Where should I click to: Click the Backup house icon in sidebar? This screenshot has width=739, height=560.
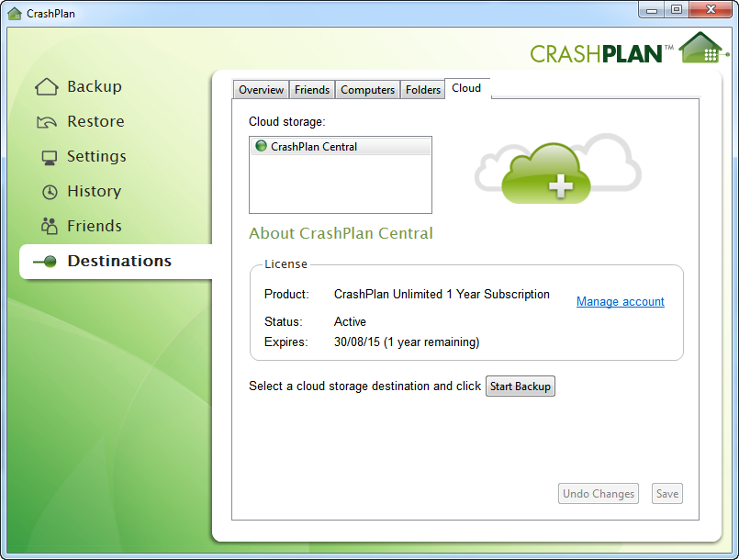47,87
